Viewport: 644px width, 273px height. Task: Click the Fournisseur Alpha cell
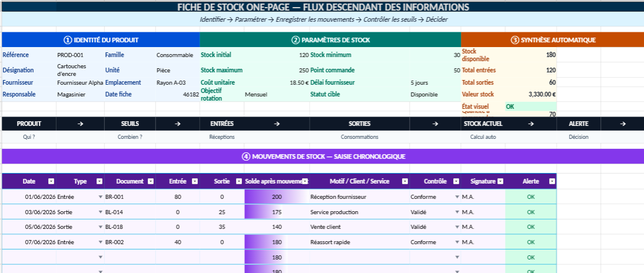pyautogui.click(x=80, y=82)
